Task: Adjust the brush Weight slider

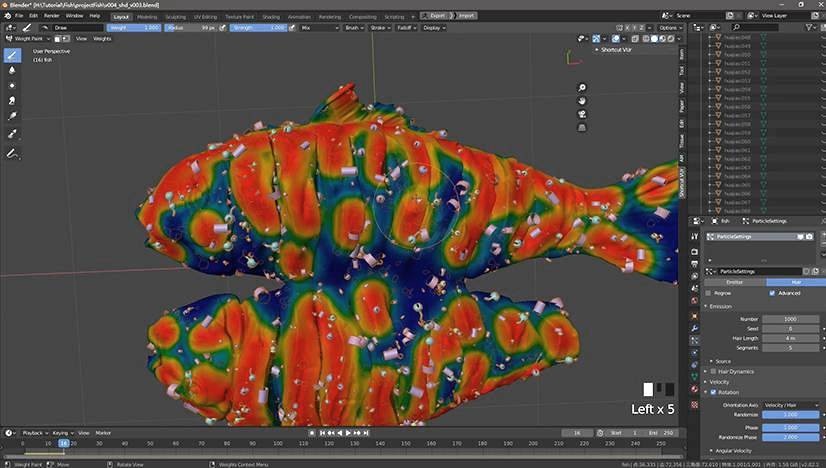Action: (x=134, y=27)
